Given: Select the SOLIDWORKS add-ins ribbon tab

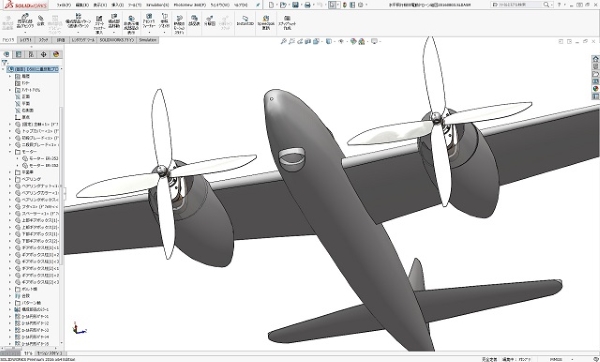Looking at the screenshot, I should (117, 40).
